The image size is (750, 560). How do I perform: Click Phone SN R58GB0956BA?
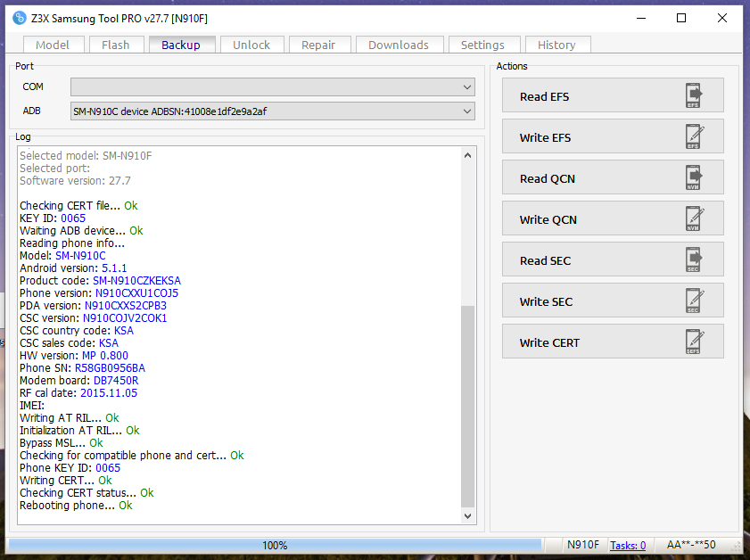(x=110, y=367)
